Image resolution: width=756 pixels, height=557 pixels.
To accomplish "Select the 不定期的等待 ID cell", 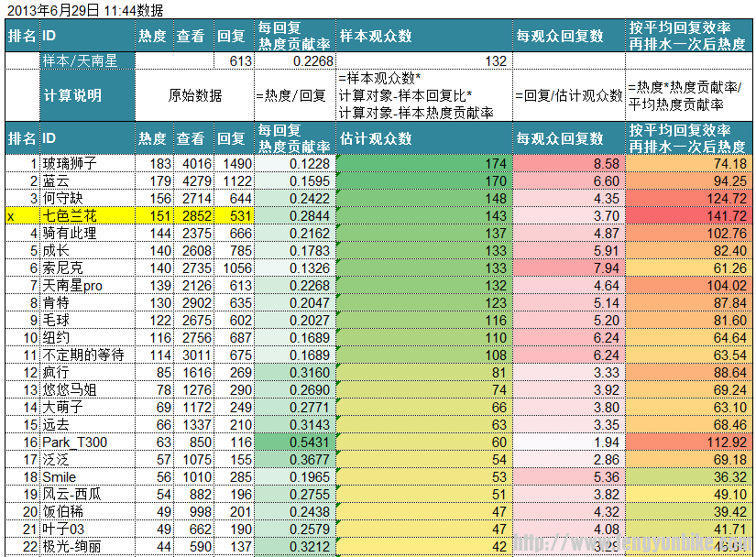I will coord(87,355).
